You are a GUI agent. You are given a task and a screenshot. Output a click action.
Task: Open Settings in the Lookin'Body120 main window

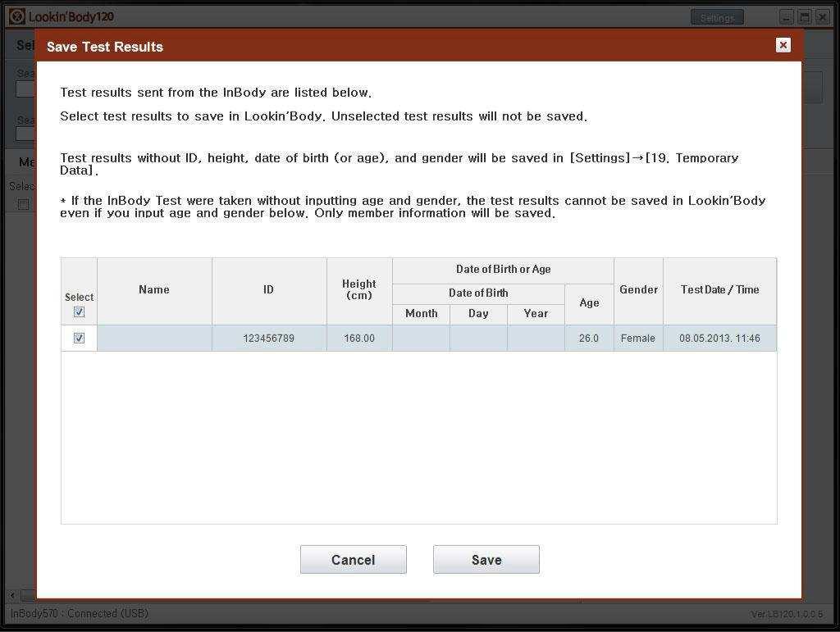[x=717, y=18]
